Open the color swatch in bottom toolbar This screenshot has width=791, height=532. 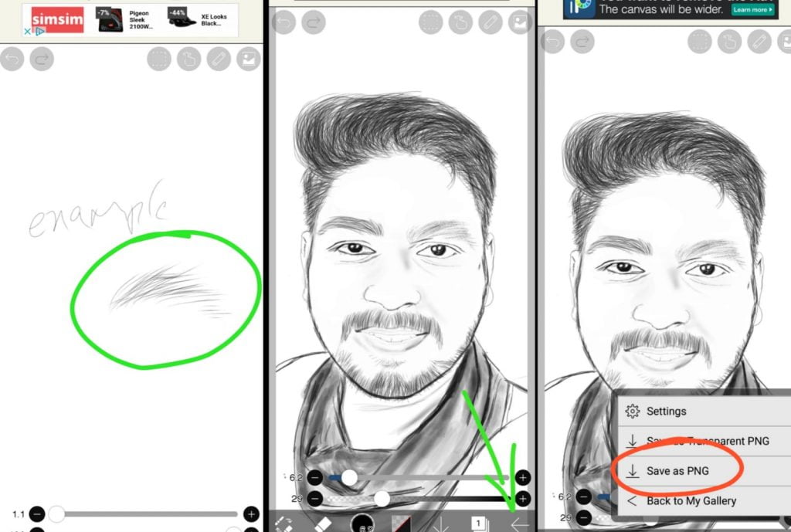(x=401, y=524)
